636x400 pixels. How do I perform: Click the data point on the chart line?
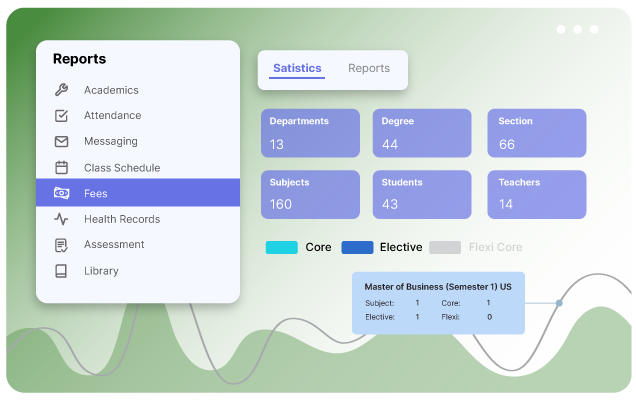tap(559, 302)
